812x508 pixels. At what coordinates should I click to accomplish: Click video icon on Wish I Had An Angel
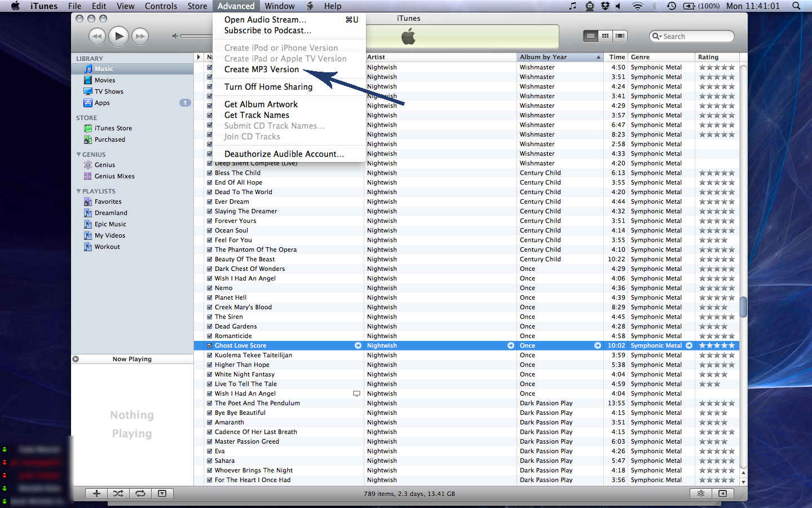356,393
